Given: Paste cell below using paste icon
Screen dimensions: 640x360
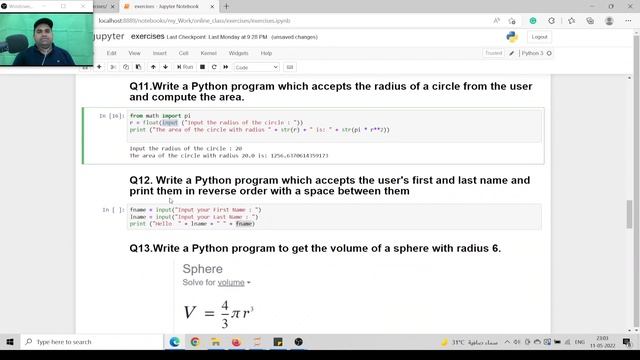Looking at the screenshot, I should tap(138, 67).
